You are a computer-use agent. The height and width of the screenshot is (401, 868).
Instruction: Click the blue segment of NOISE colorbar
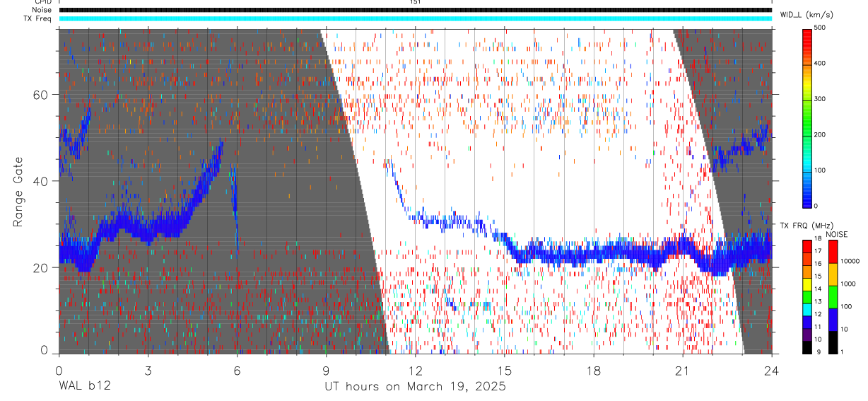coord(833,319)
